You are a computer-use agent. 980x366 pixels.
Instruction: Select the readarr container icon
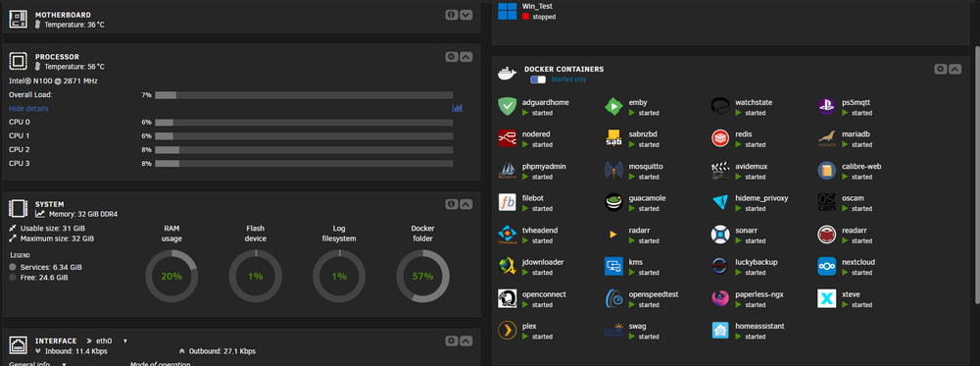[827, 235]
